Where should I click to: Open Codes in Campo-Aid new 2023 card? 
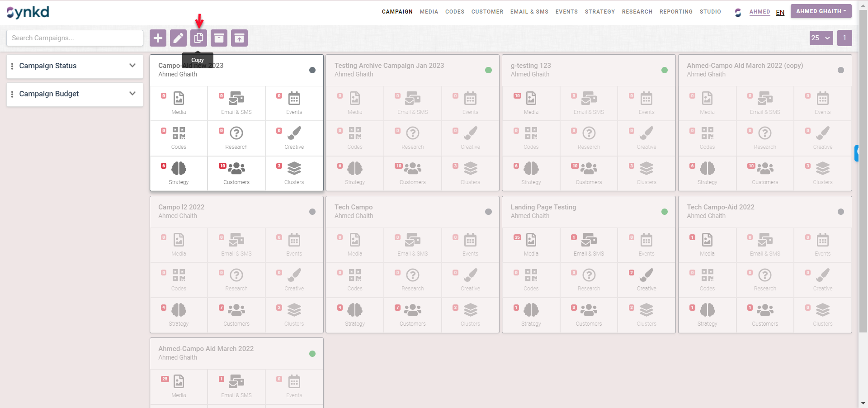pyautogui.click(x=179, y=138)
